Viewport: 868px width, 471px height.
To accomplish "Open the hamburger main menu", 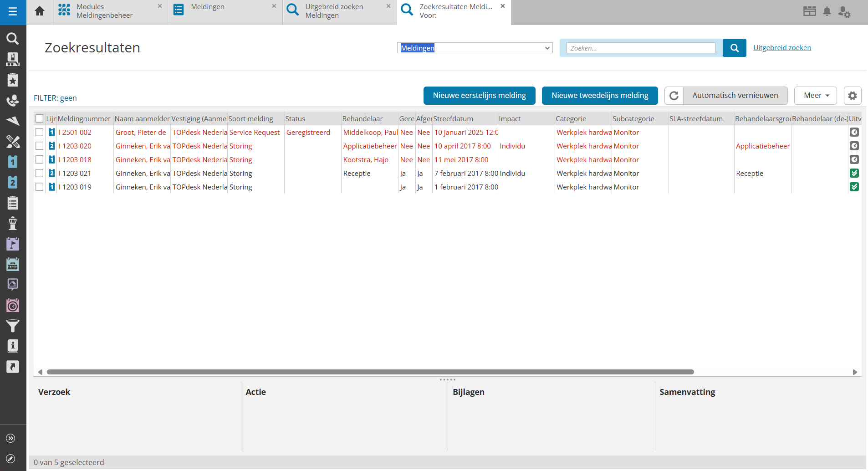I will tap(13, 12).
